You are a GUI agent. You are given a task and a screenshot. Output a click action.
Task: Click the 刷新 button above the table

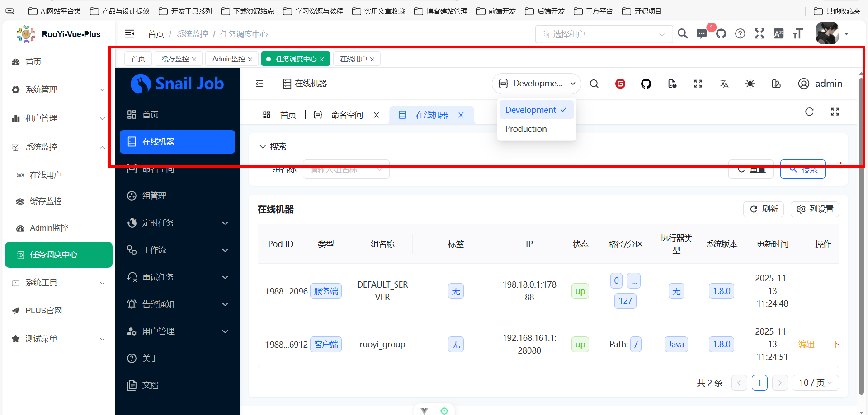point(764,209)
